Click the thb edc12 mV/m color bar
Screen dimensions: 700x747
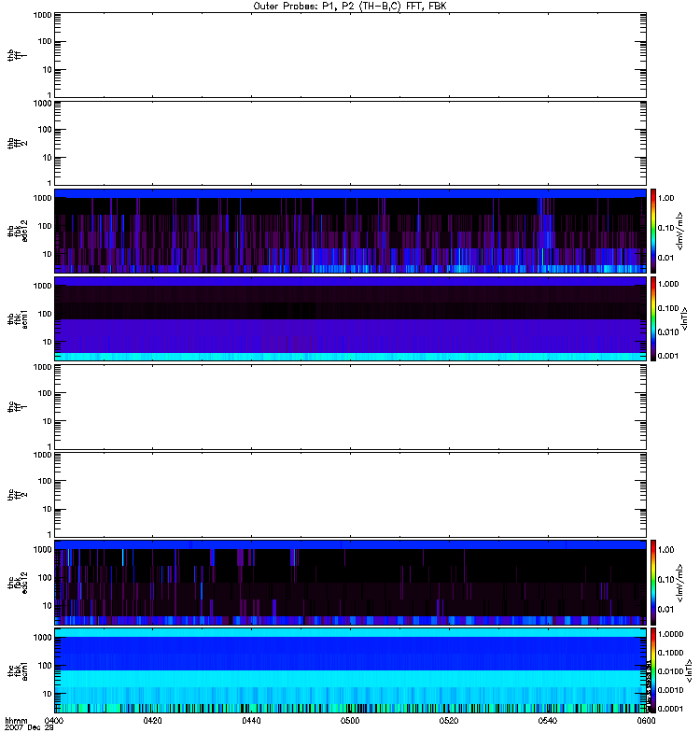[653, 231]
